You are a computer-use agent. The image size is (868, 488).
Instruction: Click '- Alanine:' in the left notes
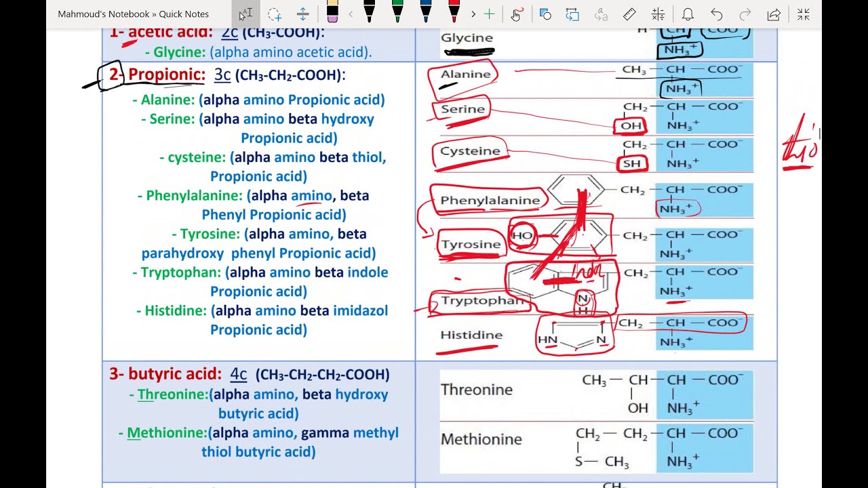163,100
